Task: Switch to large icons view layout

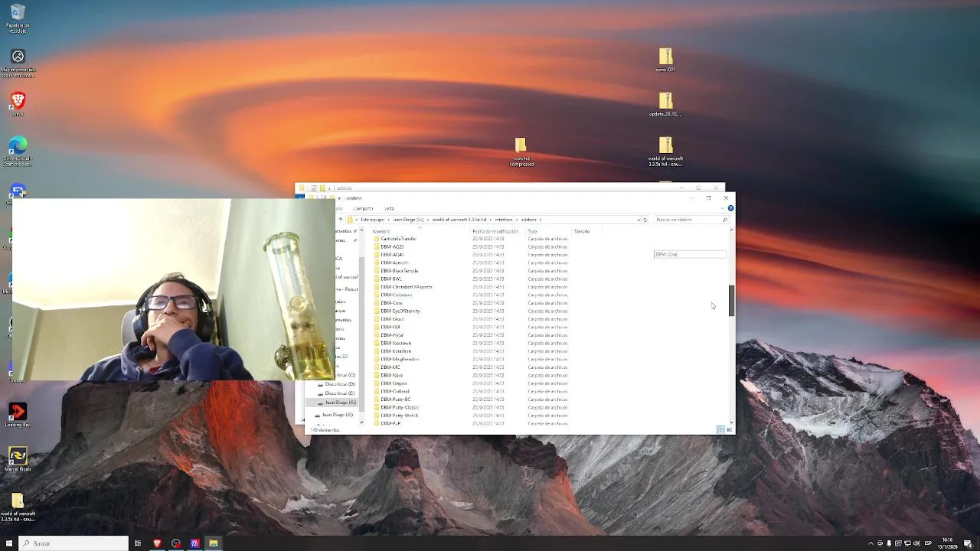Action: pos(729,429)
